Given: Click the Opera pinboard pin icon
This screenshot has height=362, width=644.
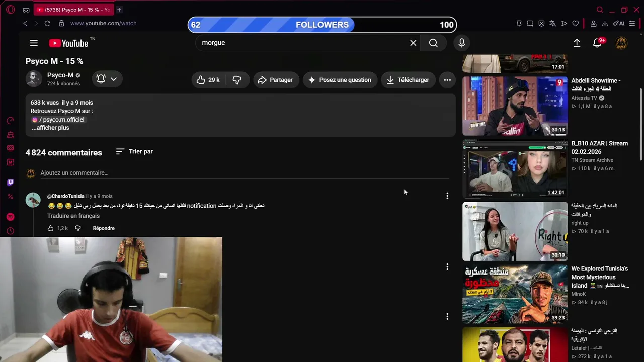Looking at the screenshot, I should [x=519, y=23].
